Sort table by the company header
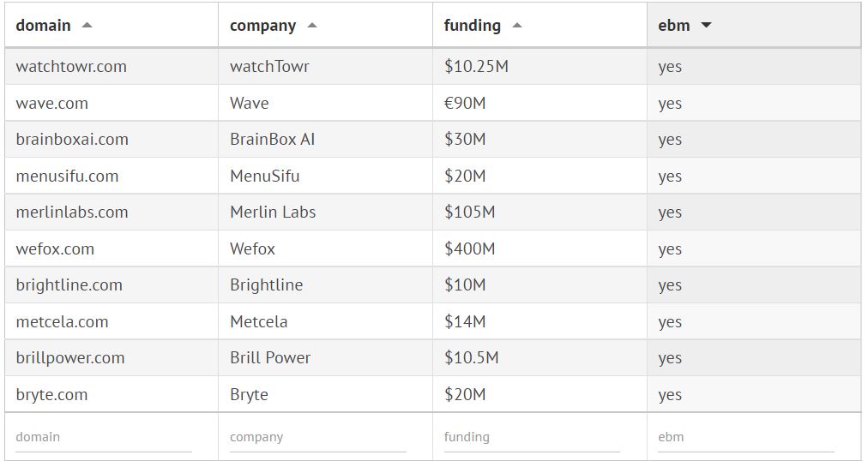This screenshot has height=461, width=868. coord(262,26)
